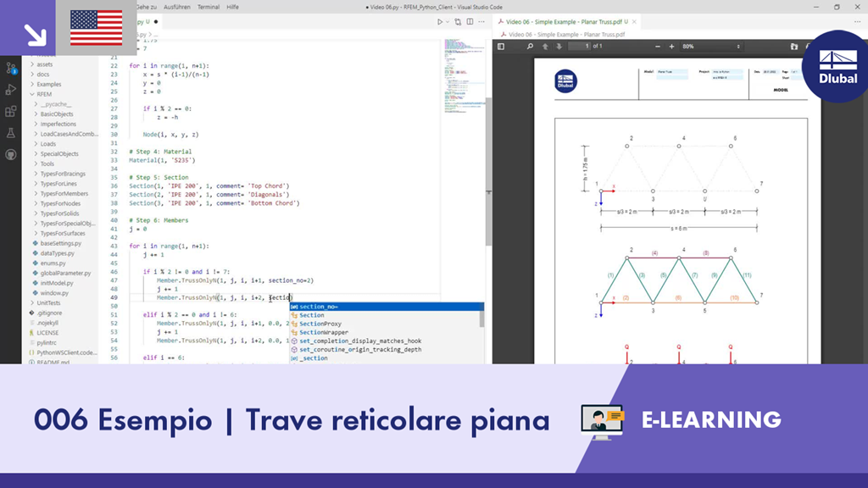The width and height of the screenshot is (868, 488).
Task: Open the Testing flask icon
Action: pyautogui.click(x=10, y=133)
